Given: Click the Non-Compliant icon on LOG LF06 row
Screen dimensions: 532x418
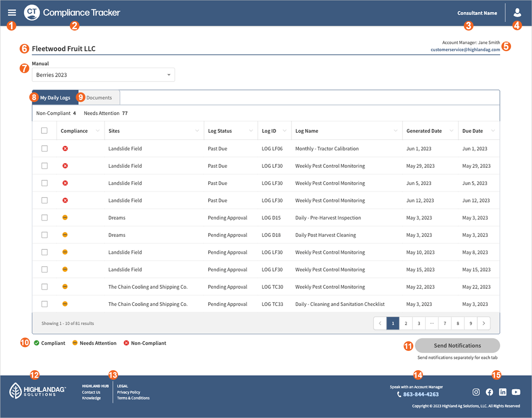Looking at the screenshot, I should coord(65,149).
